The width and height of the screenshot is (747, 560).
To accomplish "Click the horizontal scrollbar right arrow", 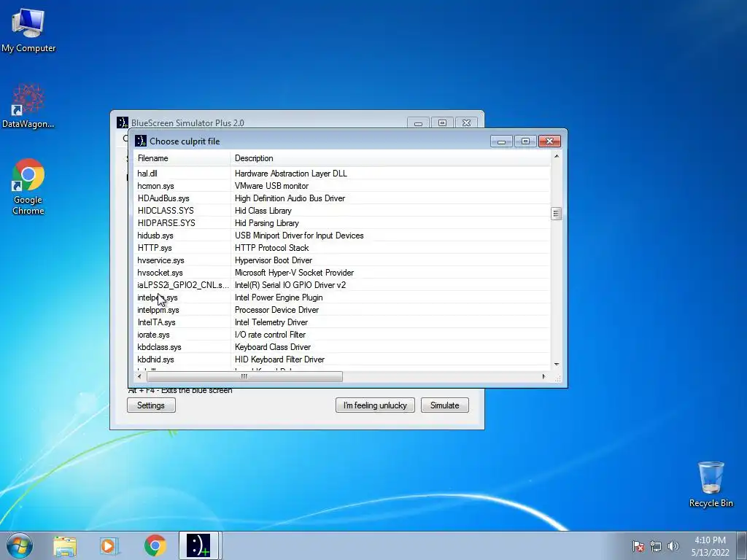I will pyautogui.click(x=543, y=376).
